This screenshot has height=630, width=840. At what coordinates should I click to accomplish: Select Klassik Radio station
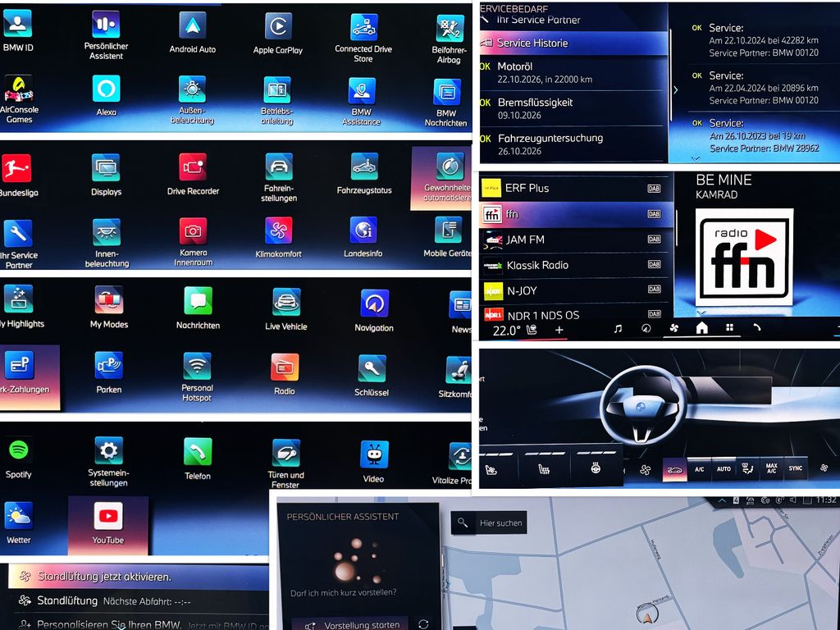(574, 265)
